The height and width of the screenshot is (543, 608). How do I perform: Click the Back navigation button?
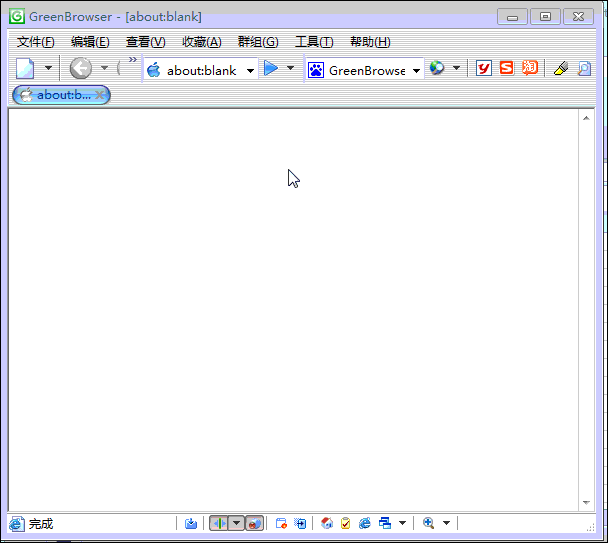pos(81,68)
